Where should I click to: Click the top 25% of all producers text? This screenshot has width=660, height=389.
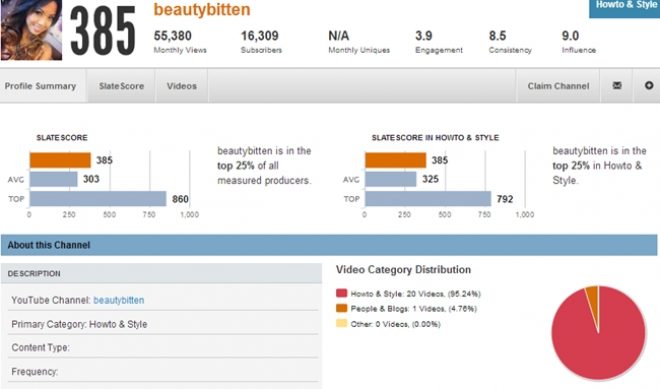point(264,165)
